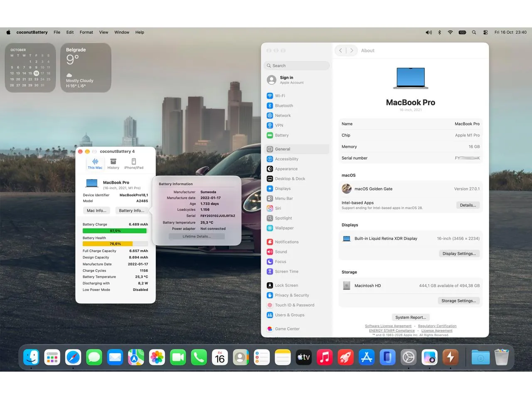Go back using Settings back chevron

pos(340,50)
